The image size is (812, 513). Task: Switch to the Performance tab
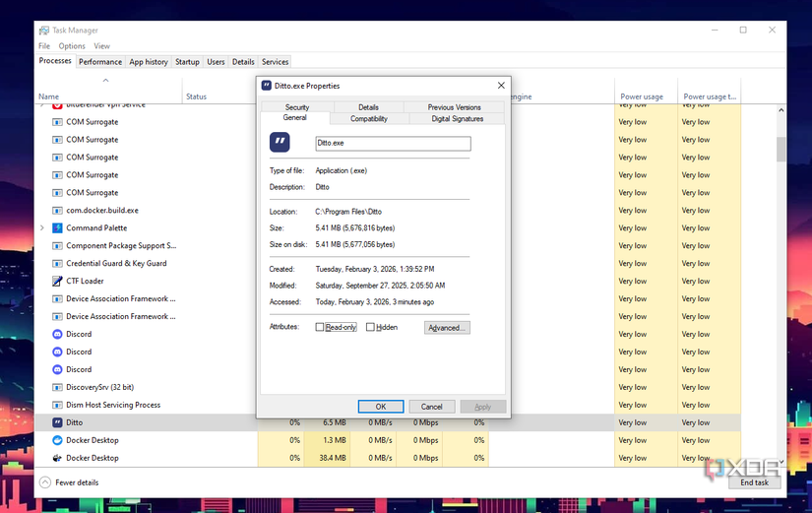coord(100,62)
